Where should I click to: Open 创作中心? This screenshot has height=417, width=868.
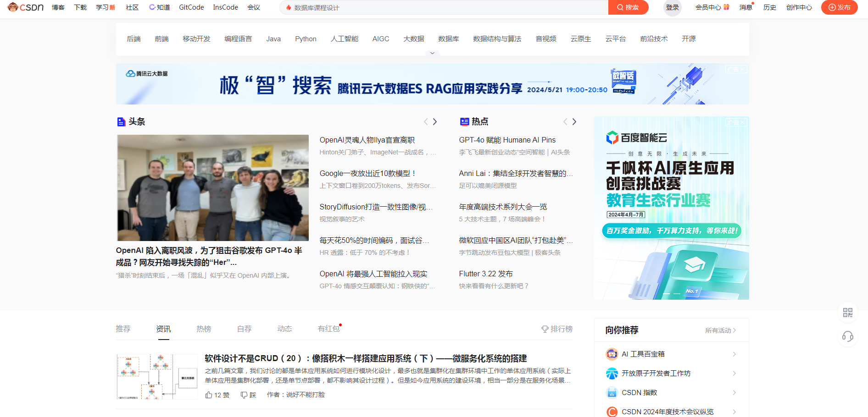coord(799,7)
